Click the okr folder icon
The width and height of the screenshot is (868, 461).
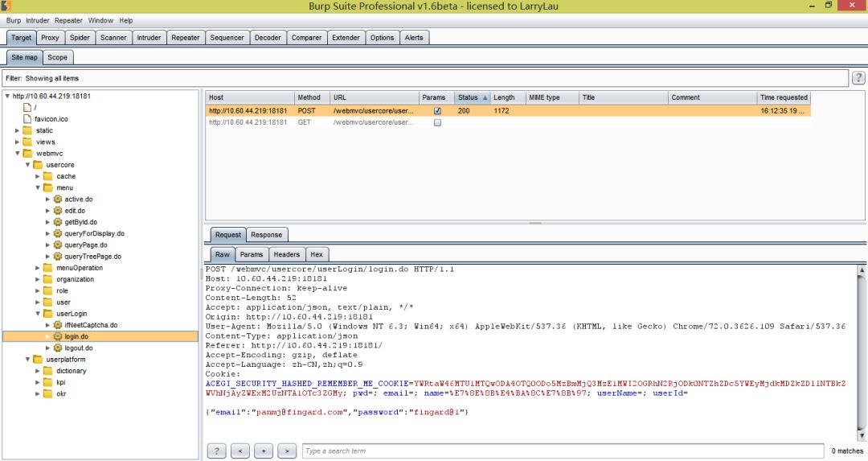(47, 394)
